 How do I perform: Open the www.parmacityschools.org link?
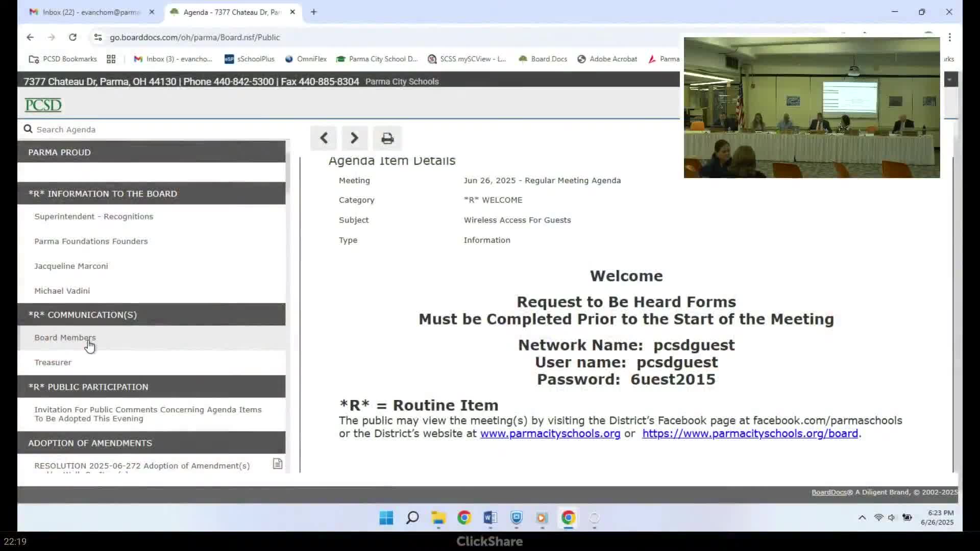(x=550, y=434)
